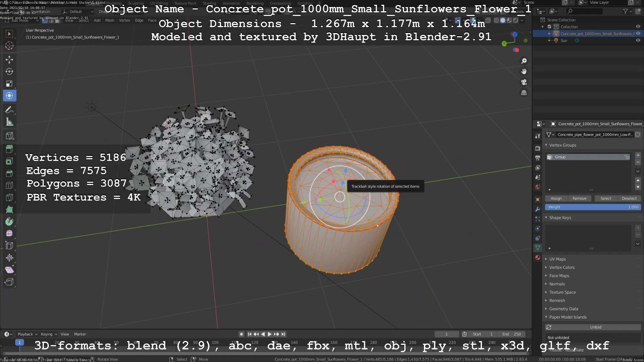Screen dimensions: 644x362
Task: Open World properties tab
Action: pyautogui.click(x=537, y=187)
